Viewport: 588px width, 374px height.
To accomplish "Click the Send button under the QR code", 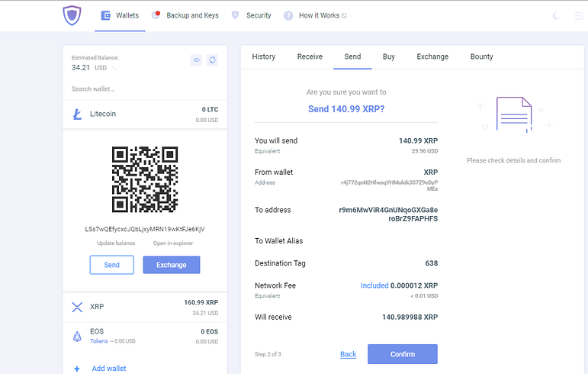I will 112,265.
